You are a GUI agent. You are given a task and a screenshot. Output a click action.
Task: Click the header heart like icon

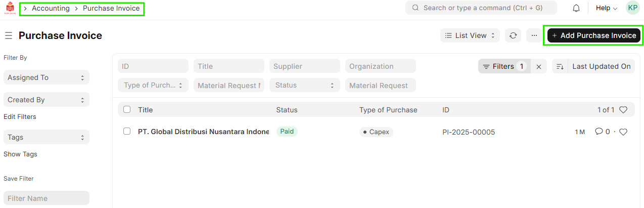click(623, 110)
